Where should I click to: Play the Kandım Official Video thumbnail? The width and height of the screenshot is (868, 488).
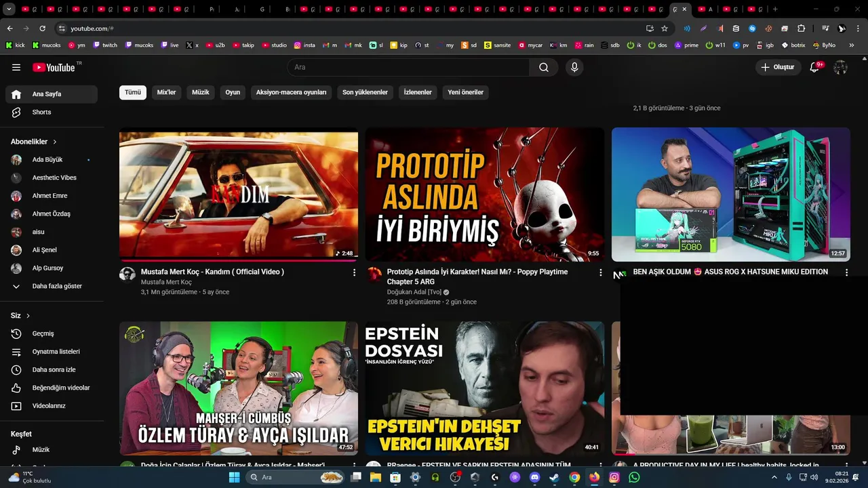coord(239,195)
